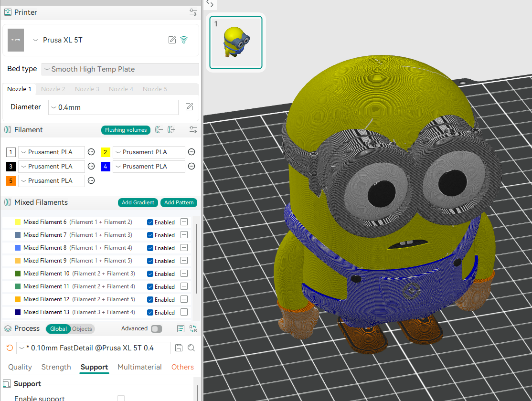Remove Mixed Filament 6 with minus icon
532x401 pixels.
coord(184,222)
